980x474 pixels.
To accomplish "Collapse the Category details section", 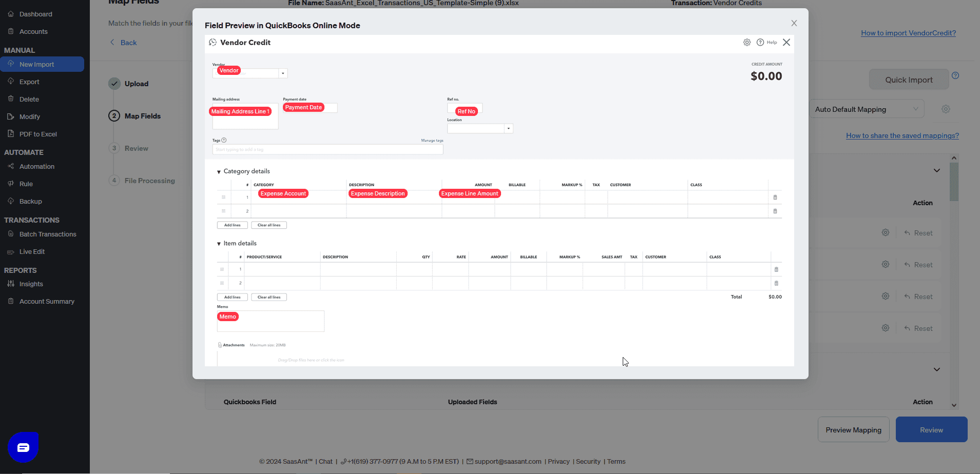I will (218, 171).
